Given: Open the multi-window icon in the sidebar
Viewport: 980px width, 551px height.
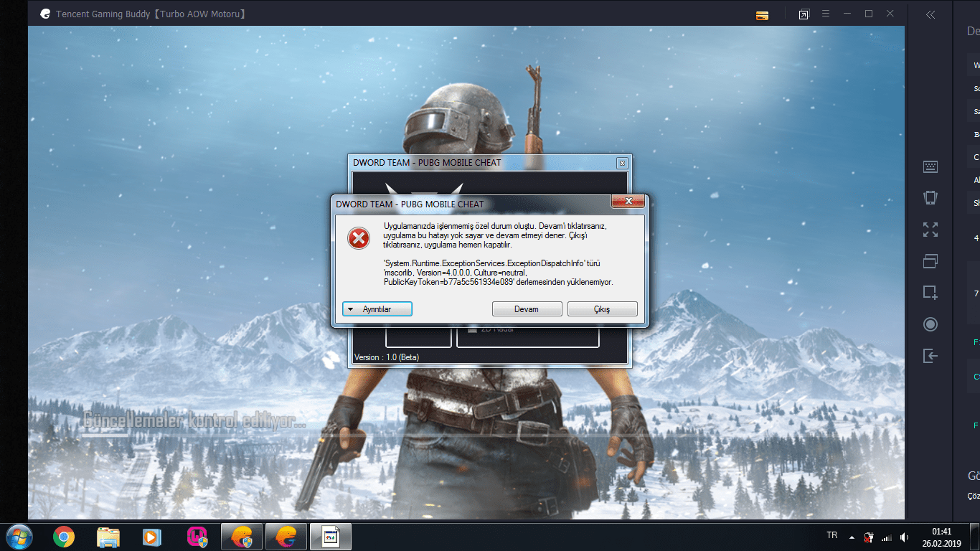Looking at the screenshot, I should coord(930,261).
